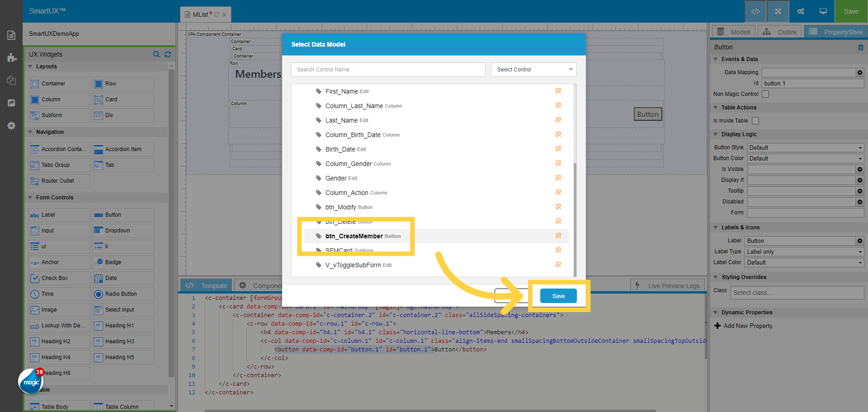Unlink the btn_CreateMember mapping via broken-chain icon
The image size is (868, 412).
coord(558,236)
